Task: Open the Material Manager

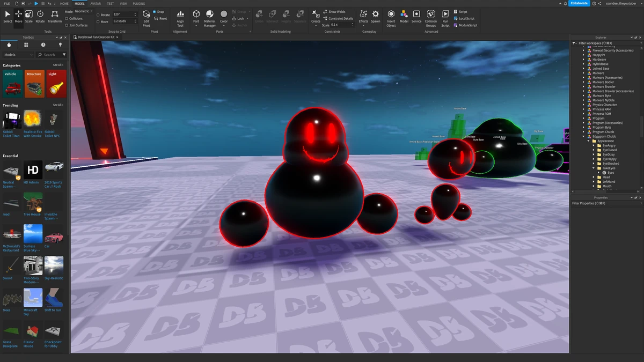Action: (209, 17)
